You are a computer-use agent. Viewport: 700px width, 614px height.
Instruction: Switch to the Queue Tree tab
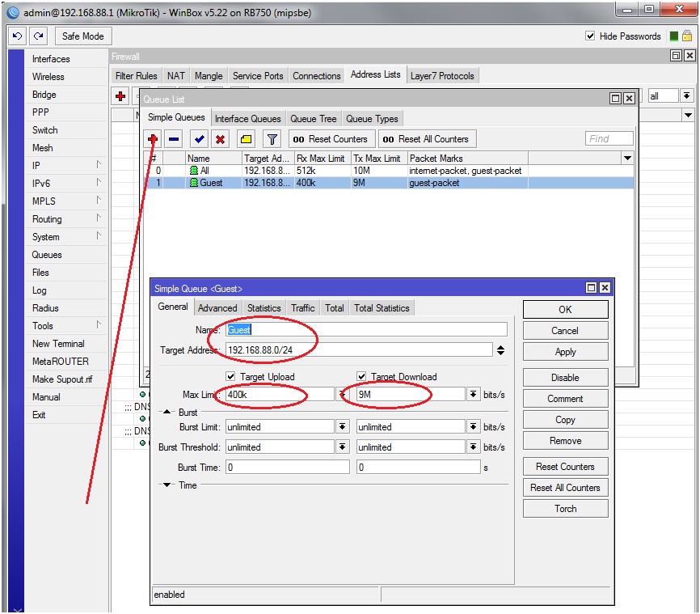pyautogui.click(x=314, y=119)
